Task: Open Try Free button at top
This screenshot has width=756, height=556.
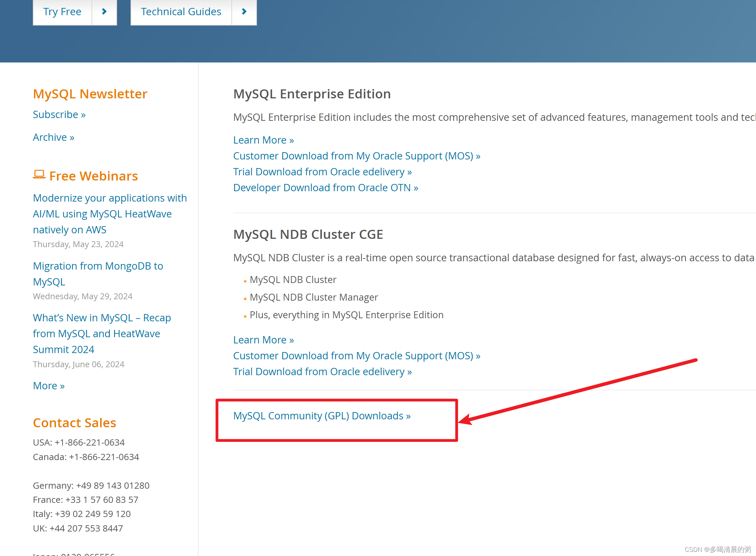Action: (62, 11)
